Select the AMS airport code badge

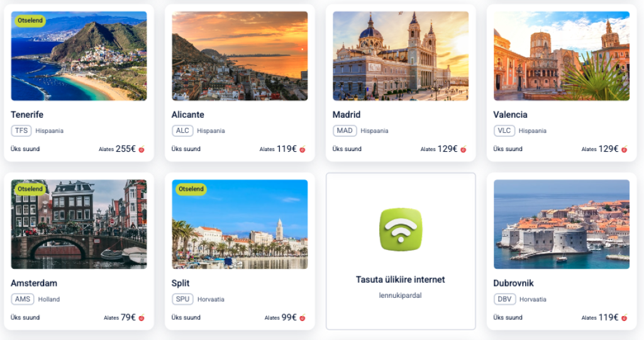click(23, 299)
